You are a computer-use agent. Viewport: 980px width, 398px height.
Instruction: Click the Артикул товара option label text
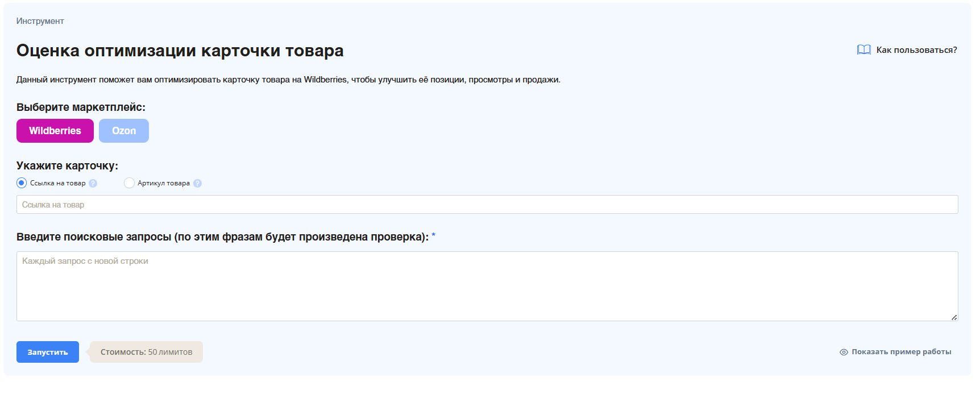pyautogui.click(x=164, y=183)
